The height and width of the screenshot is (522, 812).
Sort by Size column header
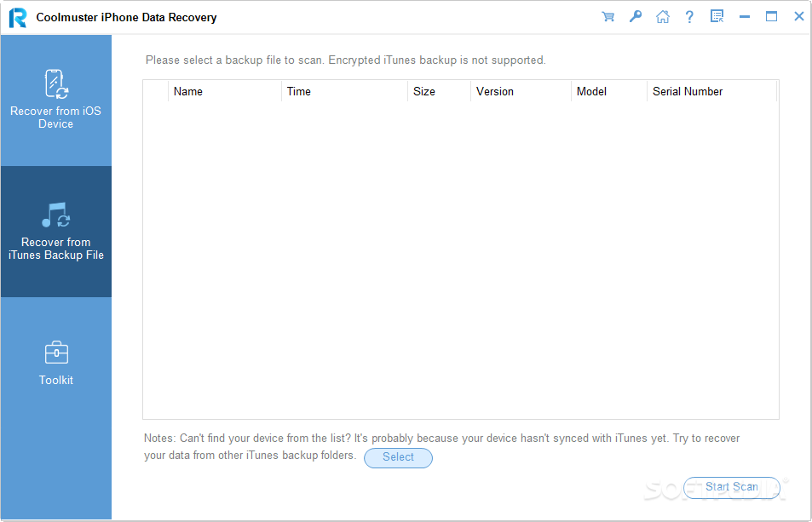click(439, 92)
